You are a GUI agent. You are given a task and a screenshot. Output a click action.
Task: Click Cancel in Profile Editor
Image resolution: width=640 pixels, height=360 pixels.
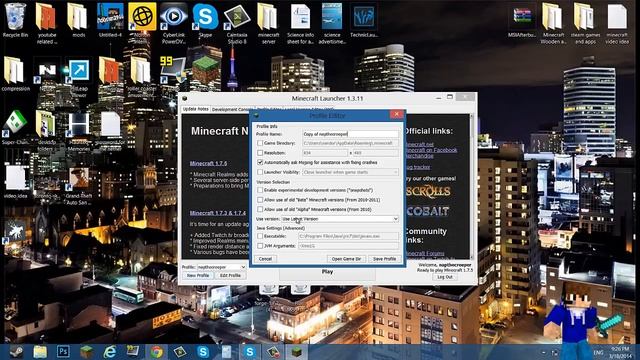coord(265,259)
